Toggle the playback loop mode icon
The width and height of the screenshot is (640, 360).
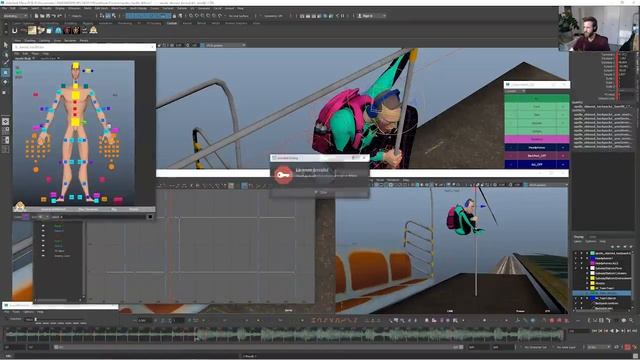click(x=617, y=347)
